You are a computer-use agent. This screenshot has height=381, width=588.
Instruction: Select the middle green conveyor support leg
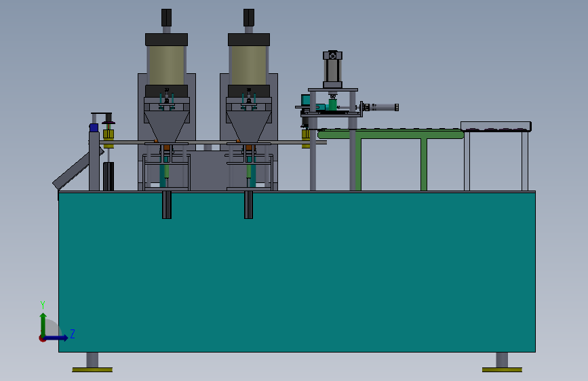click(424, 165)
